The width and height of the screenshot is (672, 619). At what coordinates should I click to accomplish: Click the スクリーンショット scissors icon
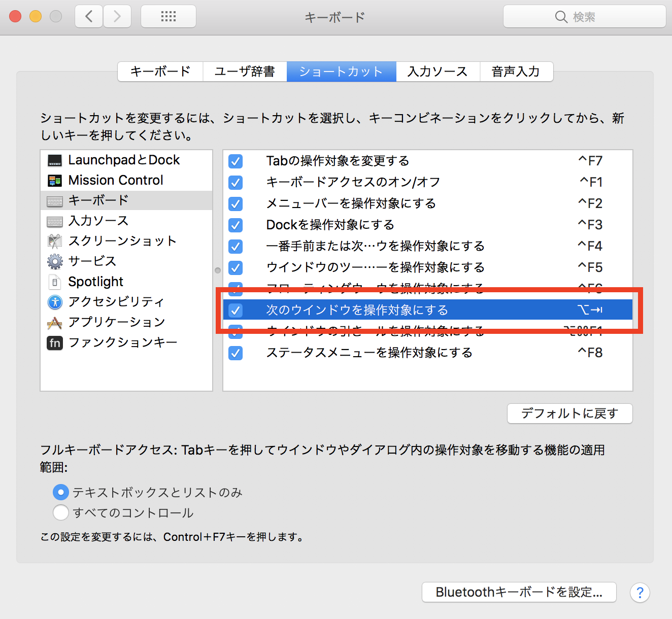(55, 241)
